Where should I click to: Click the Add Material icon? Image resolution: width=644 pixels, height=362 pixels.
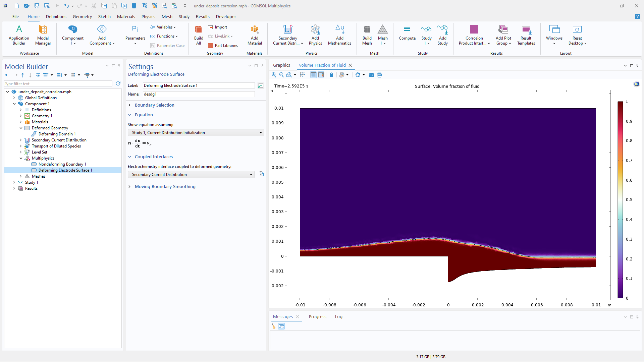255,35
